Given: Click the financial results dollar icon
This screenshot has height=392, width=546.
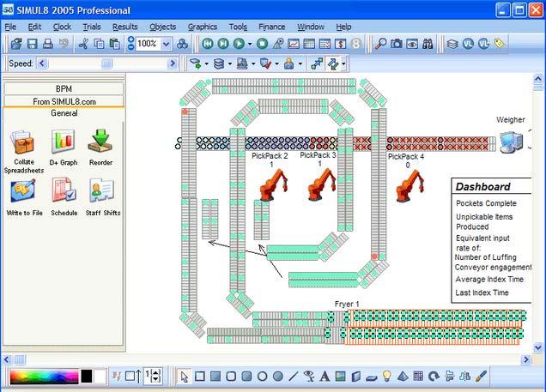Looking at the screenshot, I should click(340, 44).
